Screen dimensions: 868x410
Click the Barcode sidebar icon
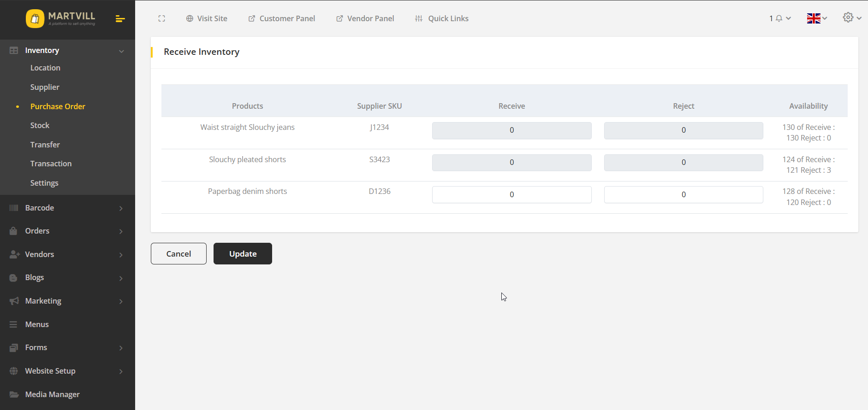[x=14, y=208]
